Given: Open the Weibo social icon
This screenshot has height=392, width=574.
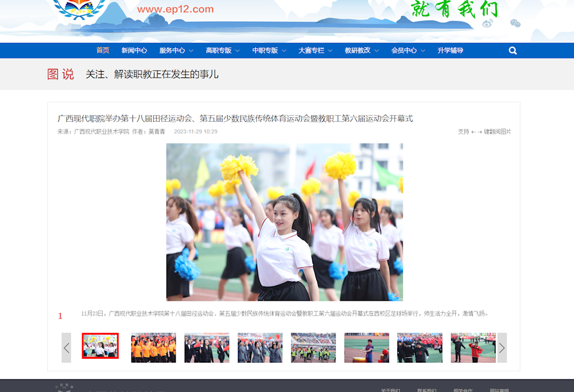Looking at the screenshot, I should pyautogui.click(x=487, y=24).
